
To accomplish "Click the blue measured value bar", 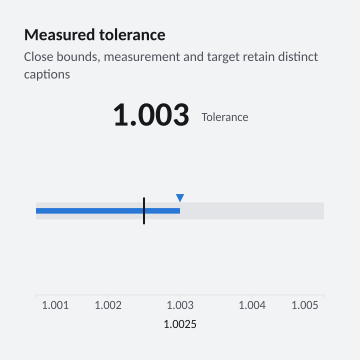I will pos(108,211).
